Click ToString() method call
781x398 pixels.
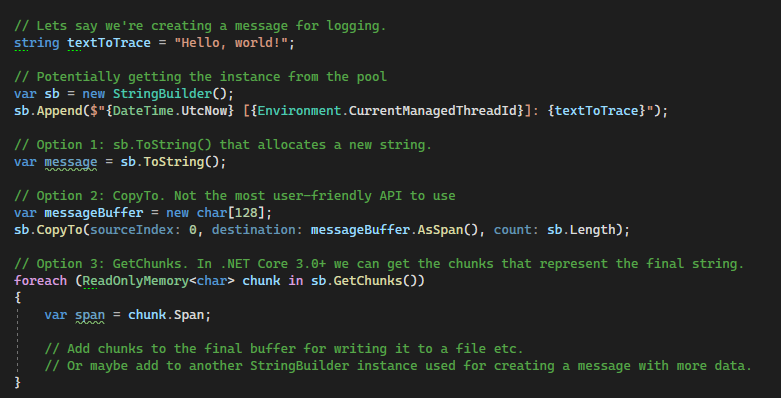click(x=181, y=162)
